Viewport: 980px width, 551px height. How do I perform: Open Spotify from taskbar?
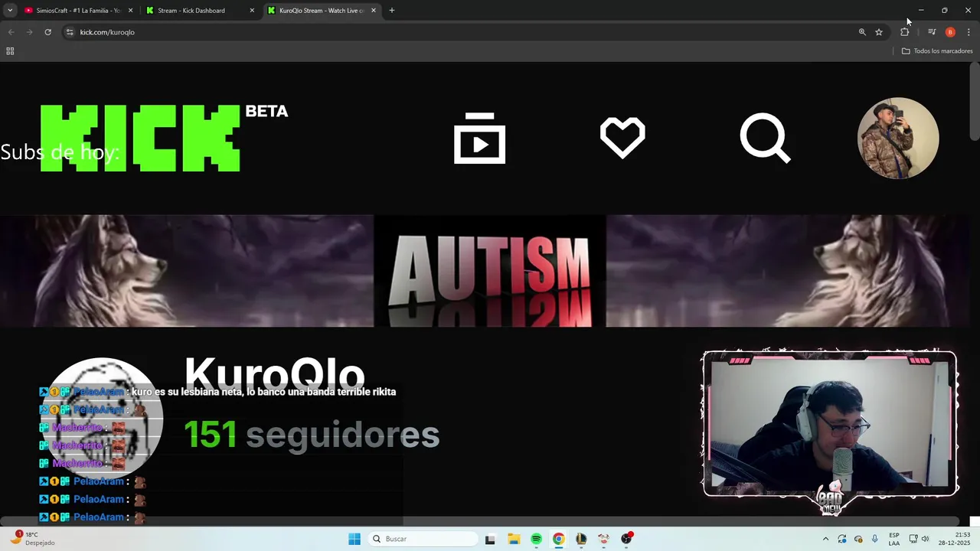click(536, 539)
